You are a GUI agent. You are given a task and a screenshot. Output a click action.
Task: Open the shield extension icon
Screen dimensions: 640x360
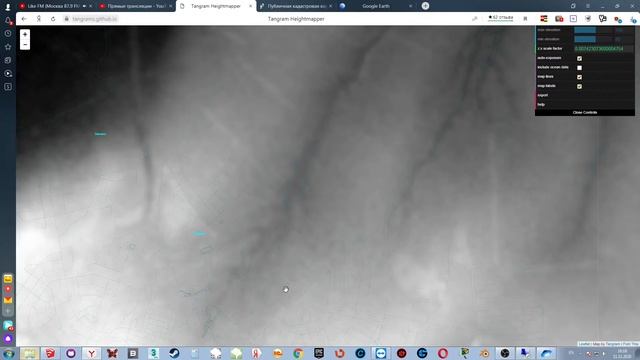coord(588,19)
